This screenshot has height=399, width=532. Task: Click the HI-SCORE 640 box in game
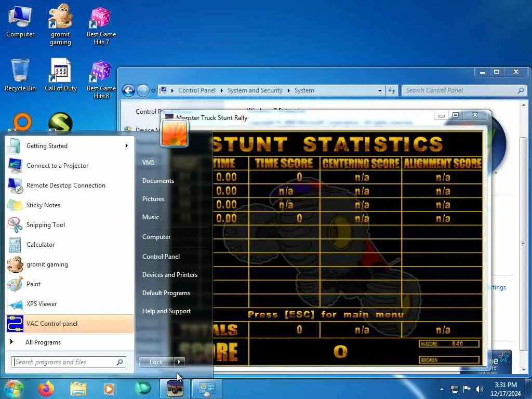point(449,344)
